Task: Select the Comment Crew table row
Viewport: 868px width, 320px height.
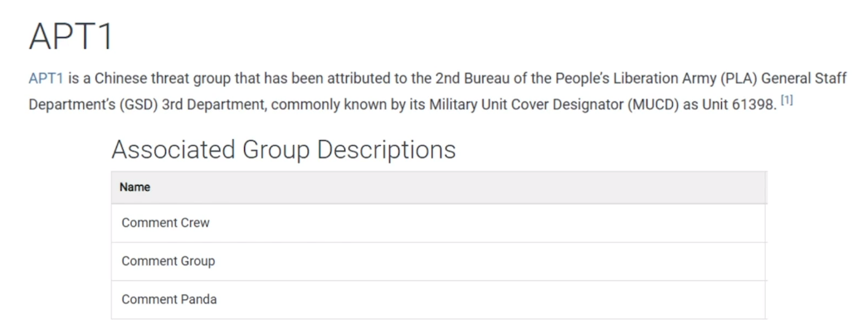Action: pyautogui.click(x=439, y=223)
